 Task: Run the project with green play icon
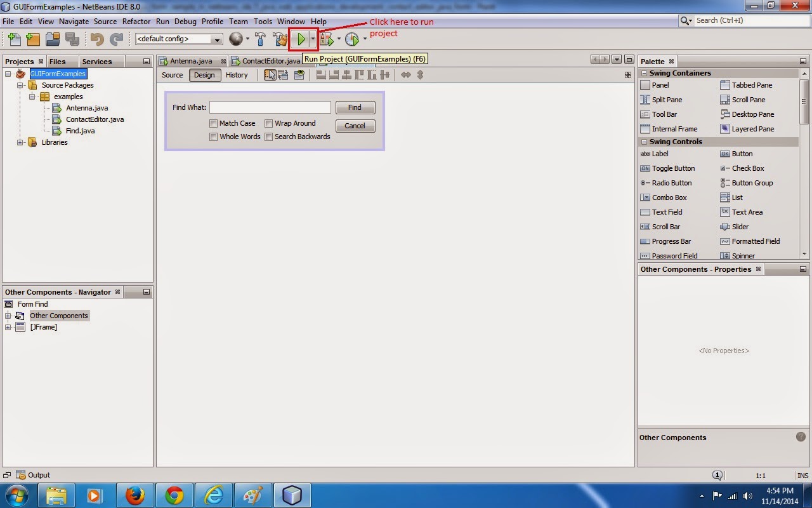tap(301, 39)
